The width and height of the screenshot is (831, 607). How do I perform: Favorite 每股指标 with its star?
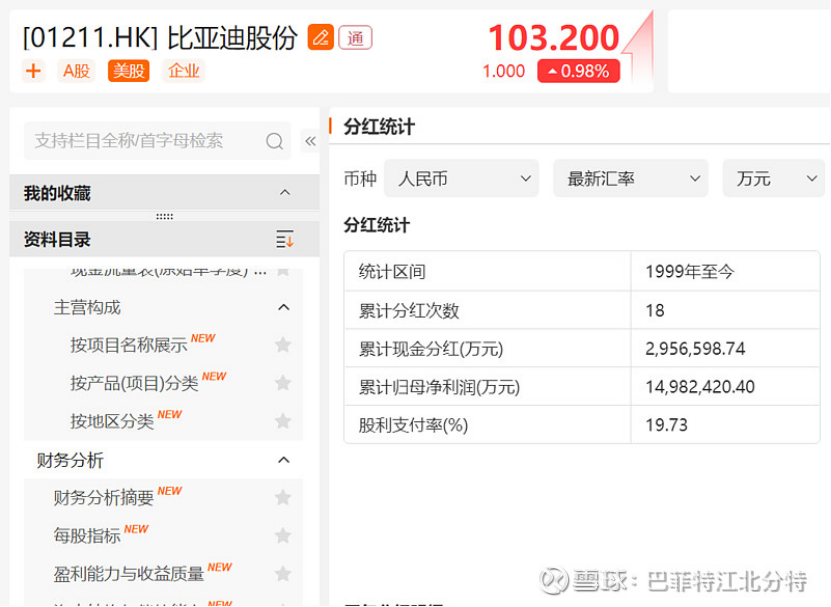(x=283, y=535)
